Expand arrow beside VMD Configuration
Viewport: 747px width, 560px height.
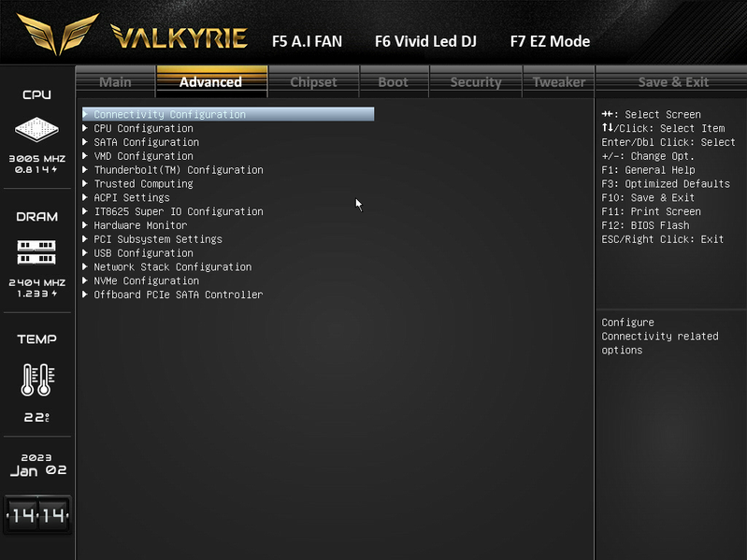(x=85, y=155)
